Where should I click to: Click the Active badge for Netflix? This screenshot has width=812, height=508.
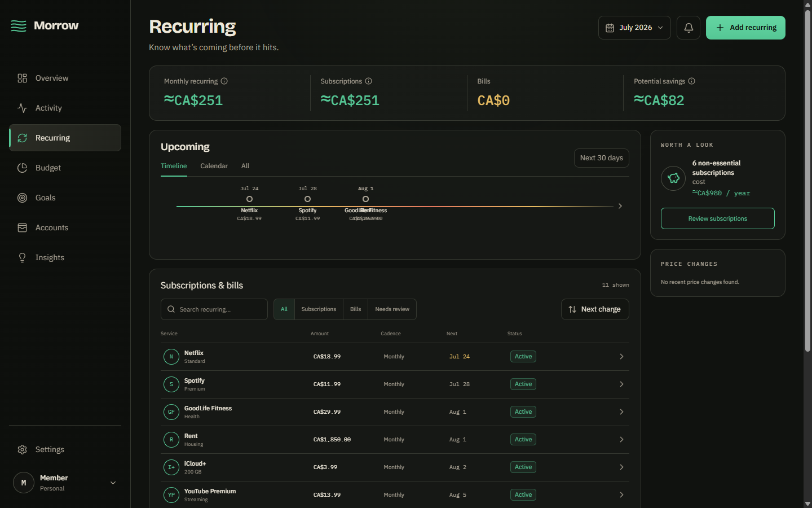pyautogui.click(x=523, y=357)
